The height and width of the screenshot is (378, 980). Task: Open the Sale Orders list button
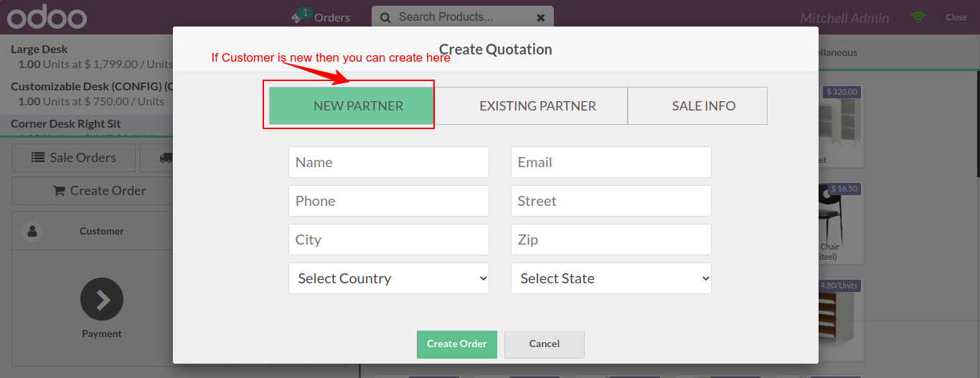coord(74,158)
